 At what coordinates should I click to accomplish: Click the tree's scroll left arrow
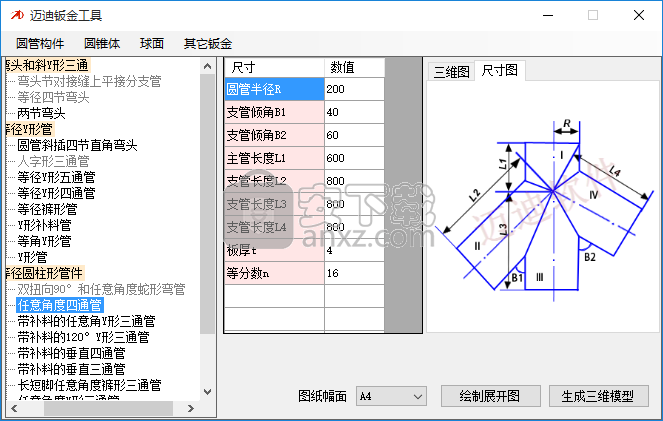pos(14,408)
